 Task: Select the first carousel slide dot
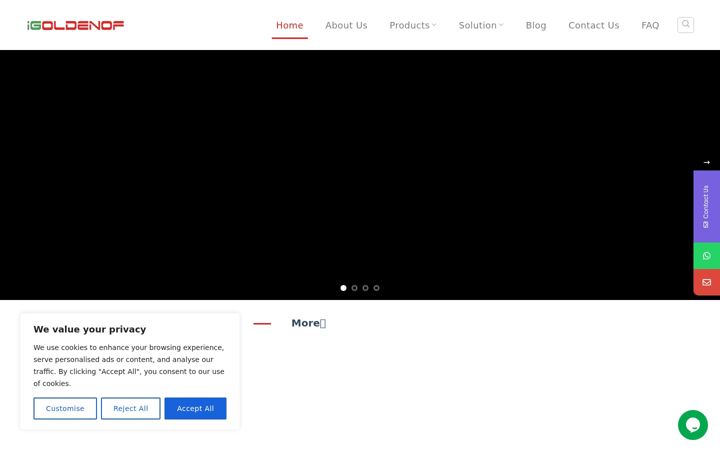(x=343, y=288)
